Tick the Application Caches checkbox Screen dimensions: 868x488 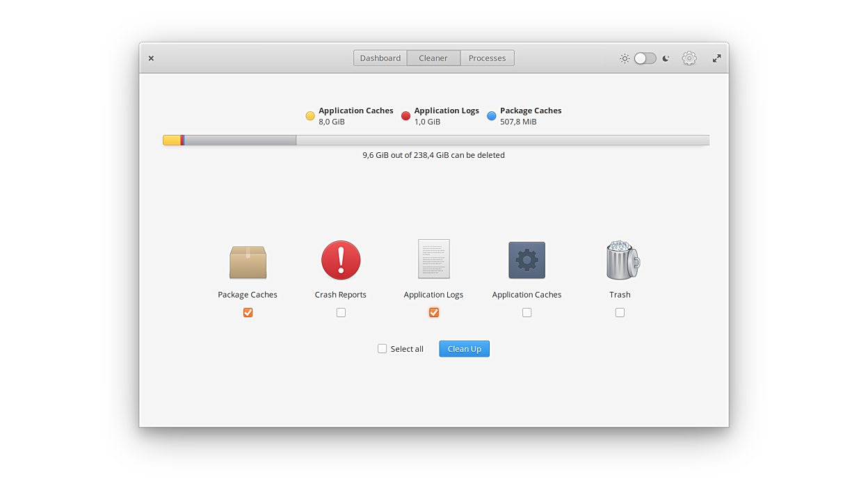coord(527,313)
